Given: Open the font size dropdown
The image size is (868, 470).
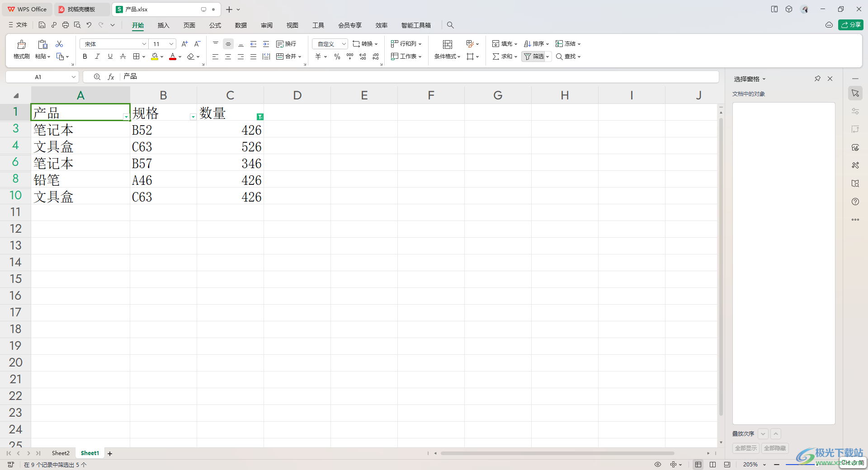Looking at the screenshot, I should point(171,44).
